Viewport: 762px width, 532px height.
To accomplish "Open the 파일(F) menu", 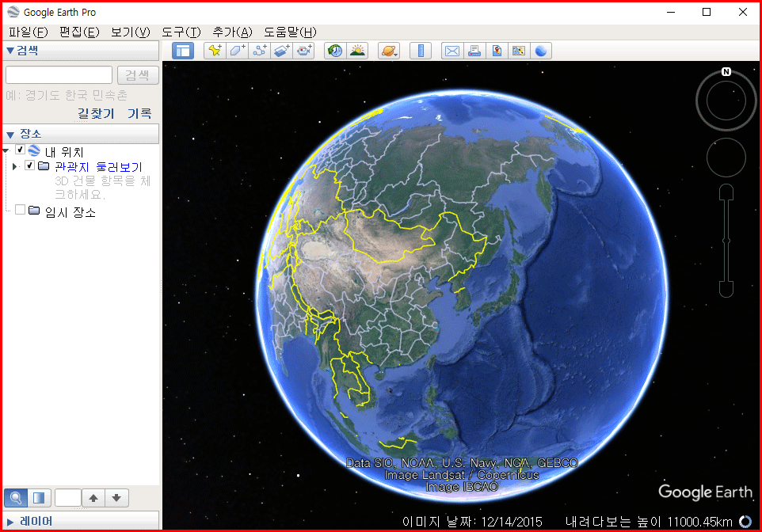I will click(29, 32).
